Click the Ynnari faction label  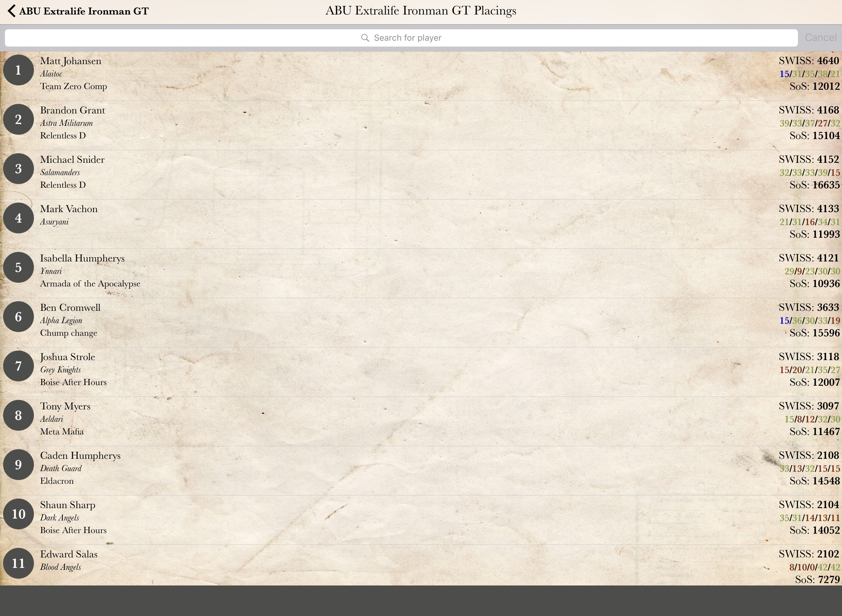pos(51,271)
